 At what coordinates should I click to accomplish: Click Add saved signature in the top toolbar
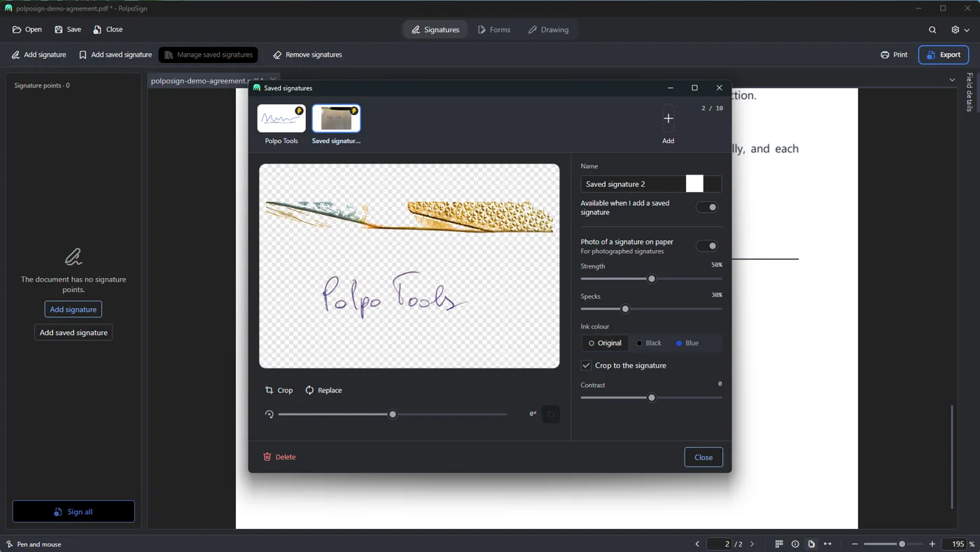pos(115,55)
